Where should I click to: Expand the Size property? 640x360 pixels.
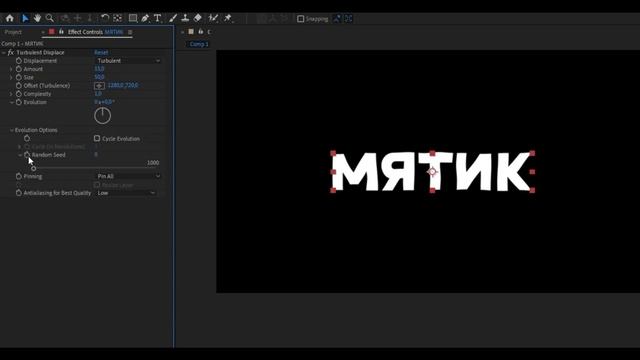[11, 77]
